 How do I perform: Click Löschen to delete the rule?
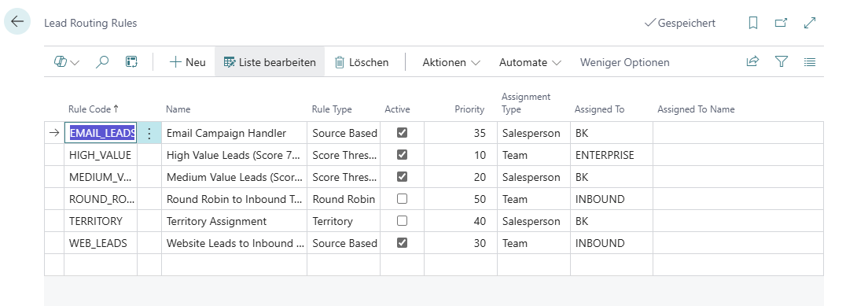click(x=362, y=62)
